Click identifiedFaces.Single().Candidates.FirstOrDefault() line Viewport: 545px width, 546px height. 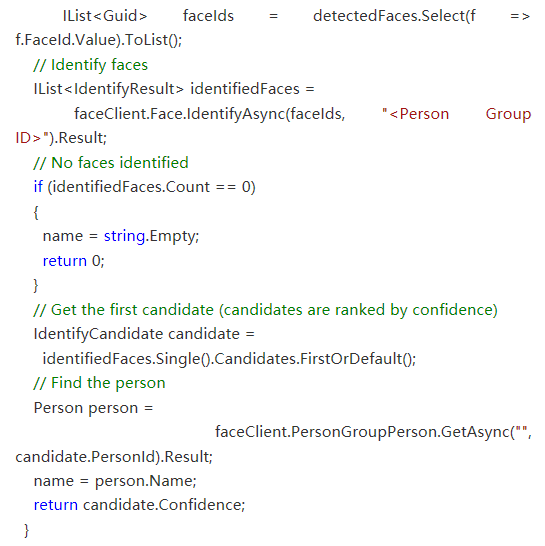tap(229, 359)
